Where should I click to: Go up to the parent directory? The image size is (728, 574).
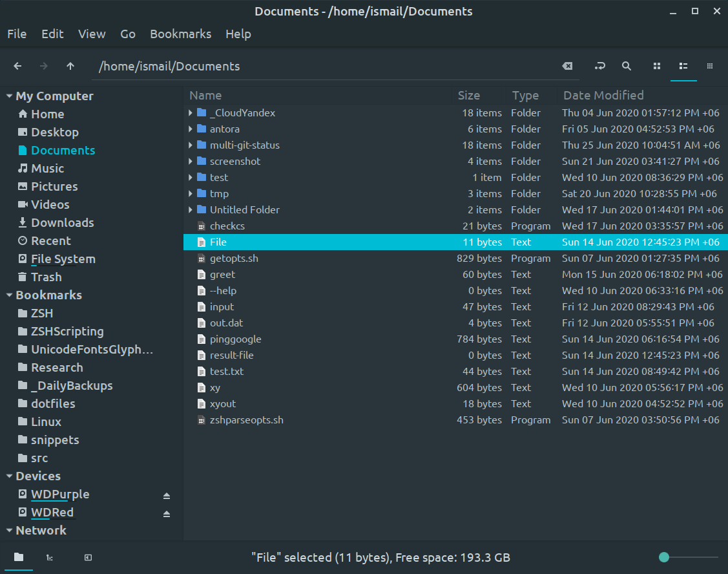point(70,66)
